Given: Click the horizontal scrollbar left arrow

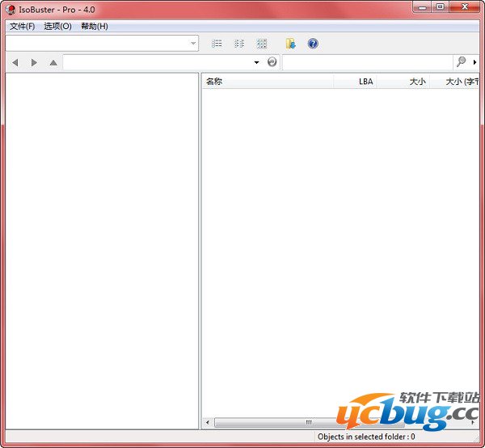Looking at the screenshot, I should [208, 423].
